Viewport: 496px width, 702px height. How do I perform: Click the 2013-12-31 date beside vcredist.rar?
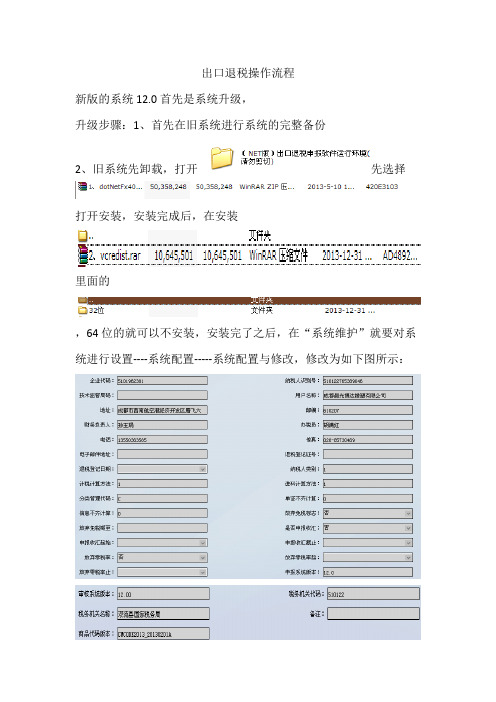pyautogui.click(x=347, y=256)
